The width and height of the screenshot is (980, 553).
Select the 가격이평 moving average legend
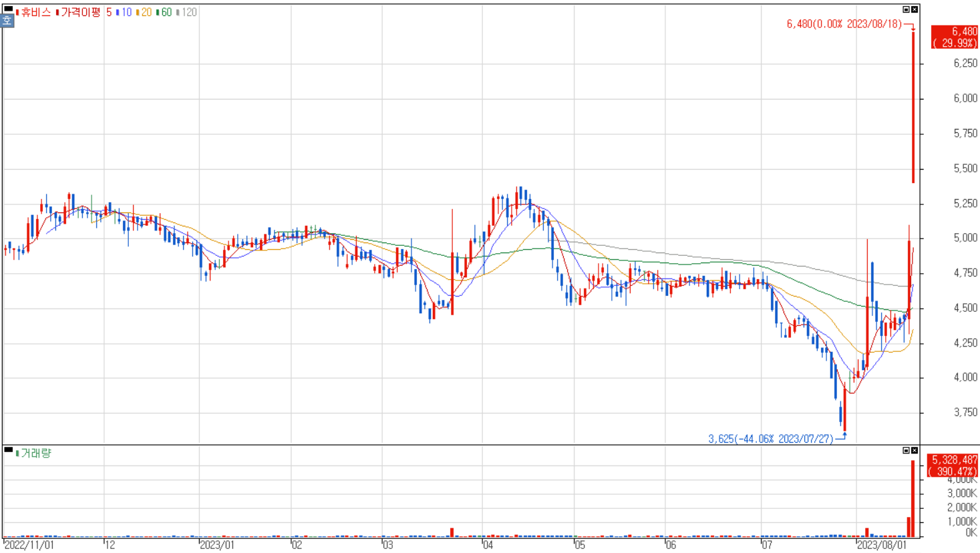pyautogui.click(x=79, y=12)
